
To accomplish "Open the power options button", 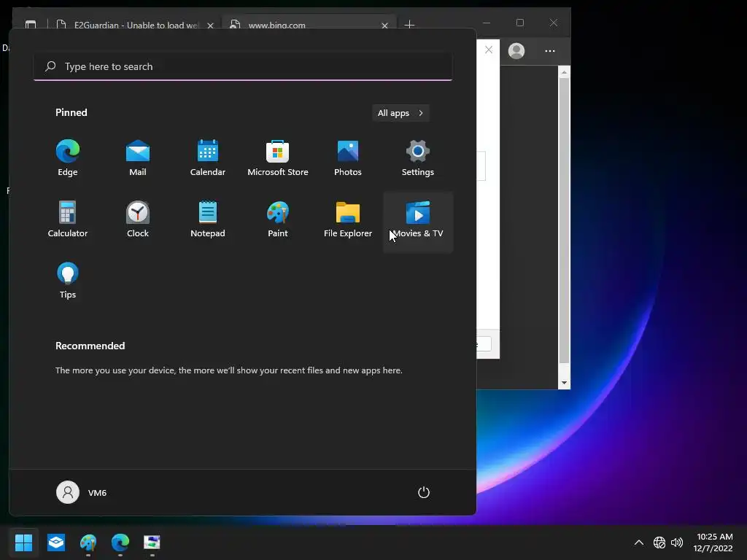I will tap(424, 492).
